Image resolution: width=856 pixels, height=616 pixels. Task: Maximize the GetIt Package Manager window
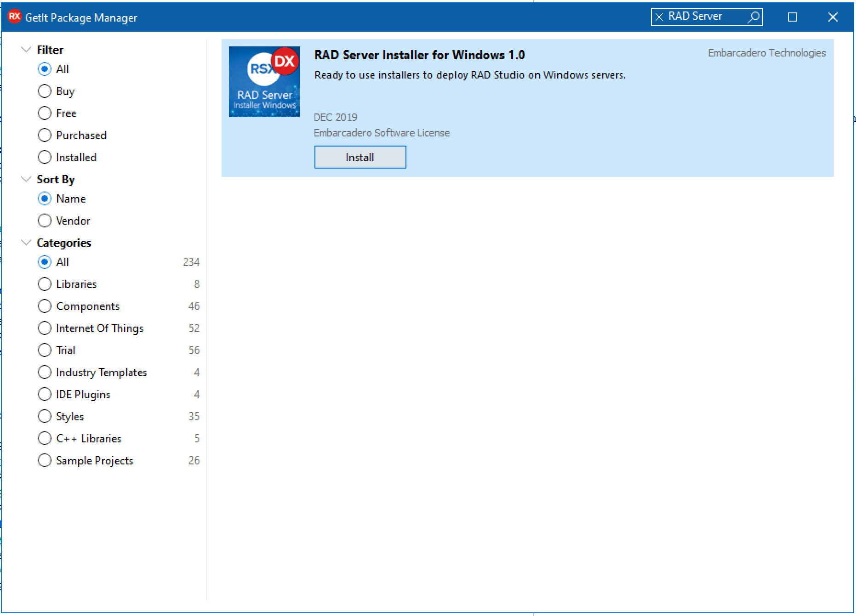pos(793,17)
